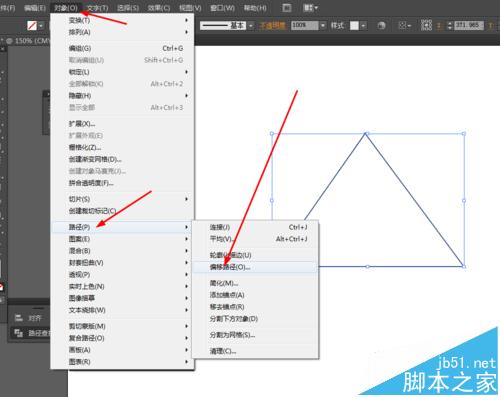The image size is (500, 397).
Task: Choose 清理(C)... in path submenu
Action: [255, 351]
